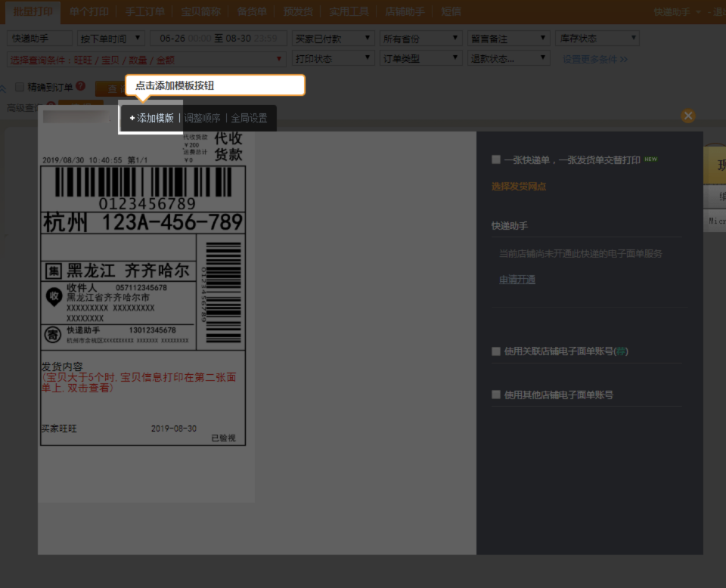This screenshot has width=726, height=588.
Task: Click 杭州 123A-456-789 routing text
Action: 143,222
